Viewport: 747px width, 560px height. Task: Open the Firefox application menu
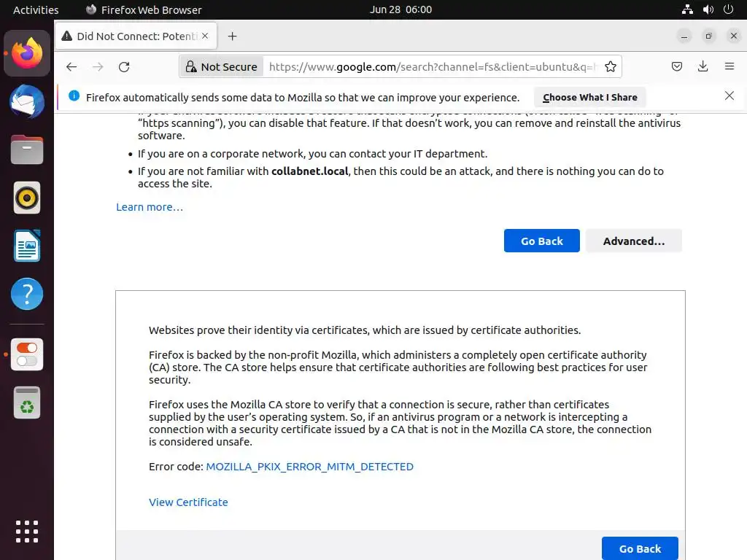(x=729, y=66)
